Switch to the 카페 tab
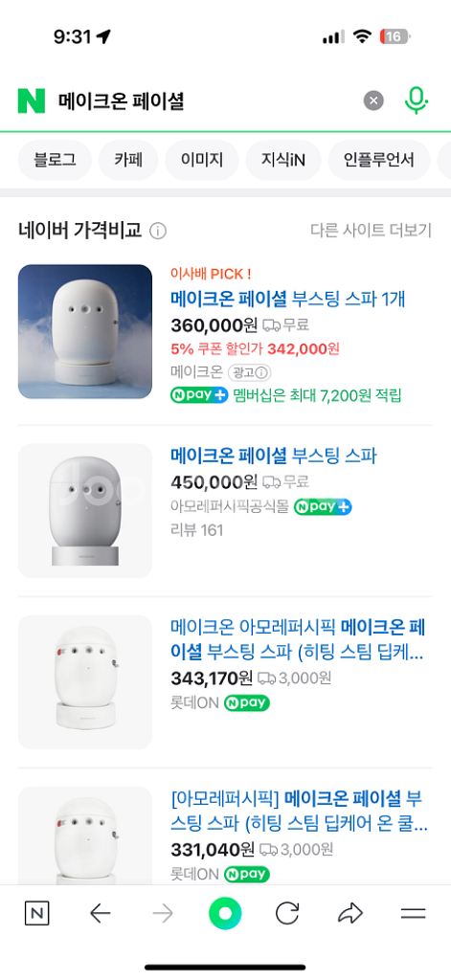Viewport: 451px width, 980px height. (128, 160)
